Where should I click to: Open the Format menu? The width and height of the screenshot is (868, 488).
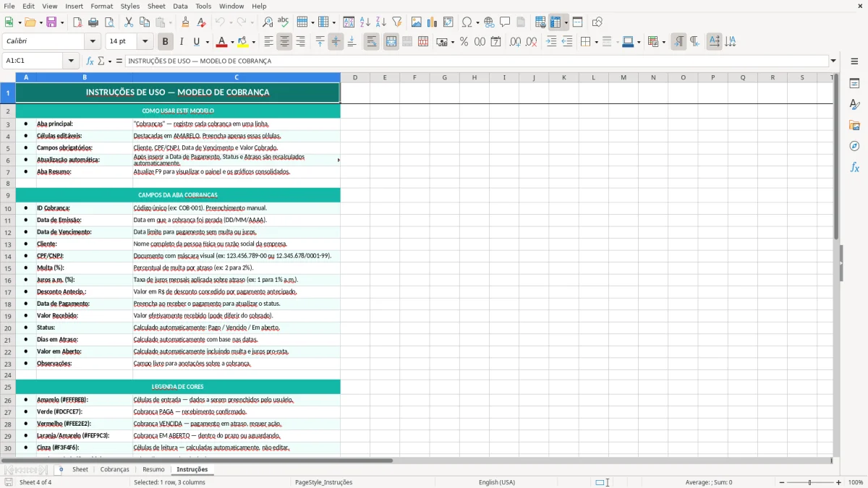click(x=101, y=6)
